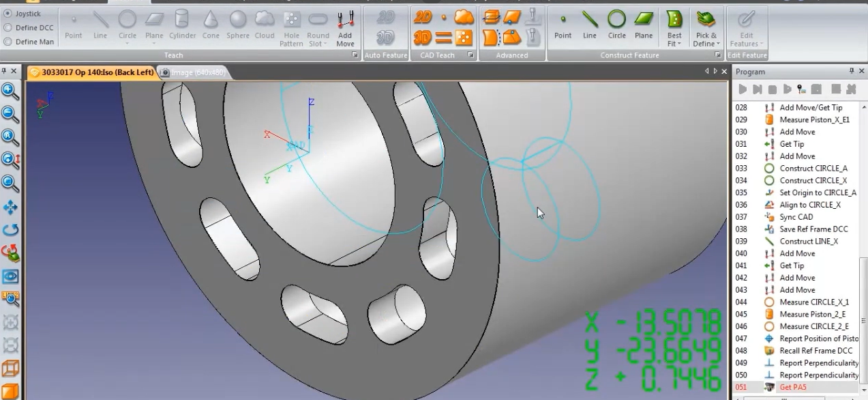
Task: Select step 044 Measure CIRCLE_X_1
Action: coord(795,302)
